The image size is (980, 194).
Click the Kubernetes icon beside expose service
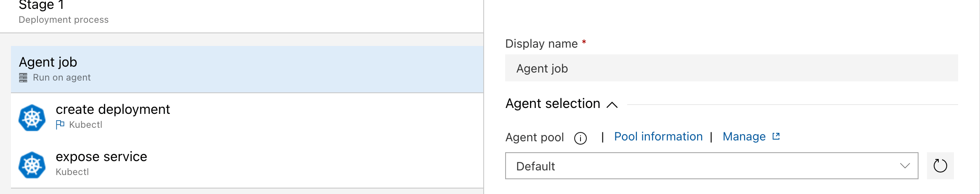pyautogui.click(x=32, y=165)
